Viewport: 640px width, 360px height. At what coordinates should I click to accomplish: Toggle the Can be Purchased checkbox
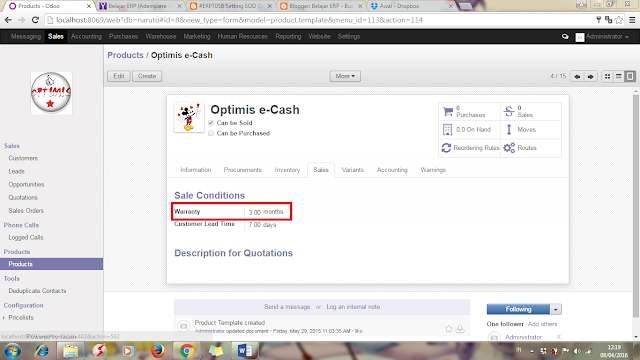[211, 133]
